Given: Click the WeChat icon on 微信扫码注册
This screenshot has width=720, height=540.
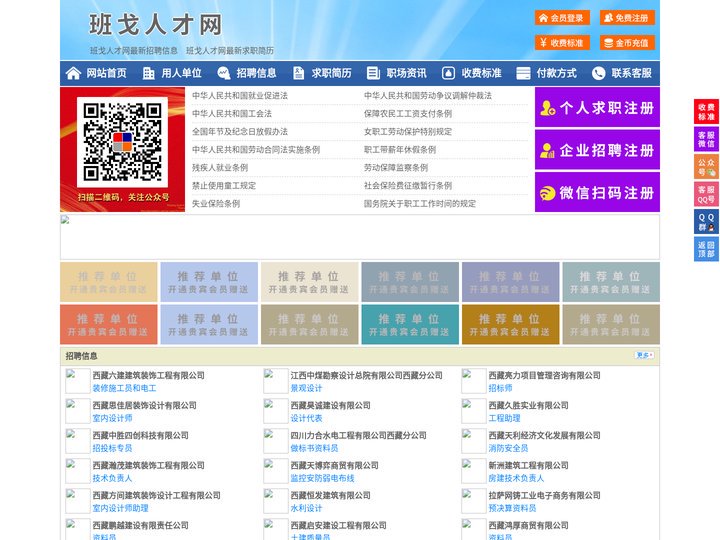Looking at the screenshot, I should click(x=547, y=193).
